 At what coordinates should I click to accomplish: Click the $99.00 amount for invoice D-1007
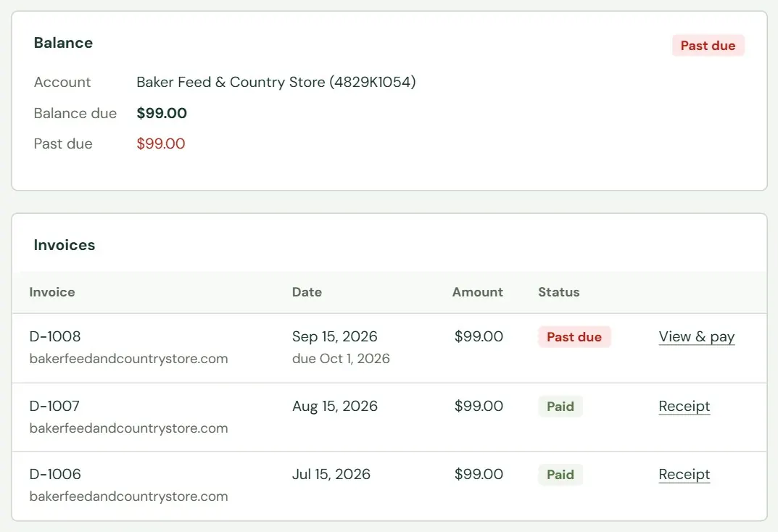(x=479, y=406)
